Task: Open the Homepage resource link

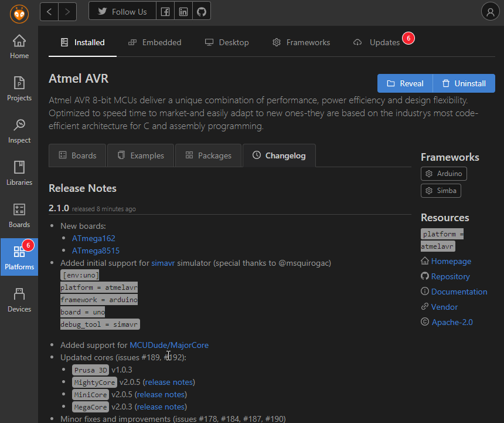Action: 451,261
